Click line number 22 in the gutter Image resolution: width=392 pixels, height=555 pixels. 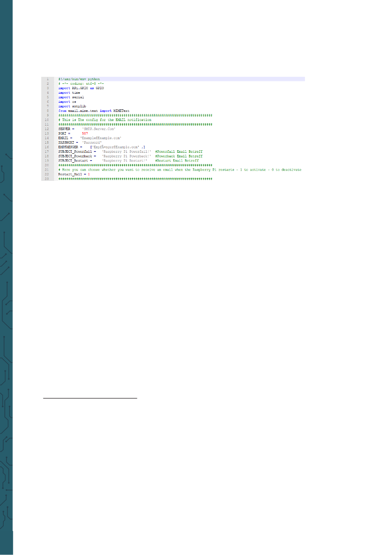click(x=47, y=174)
